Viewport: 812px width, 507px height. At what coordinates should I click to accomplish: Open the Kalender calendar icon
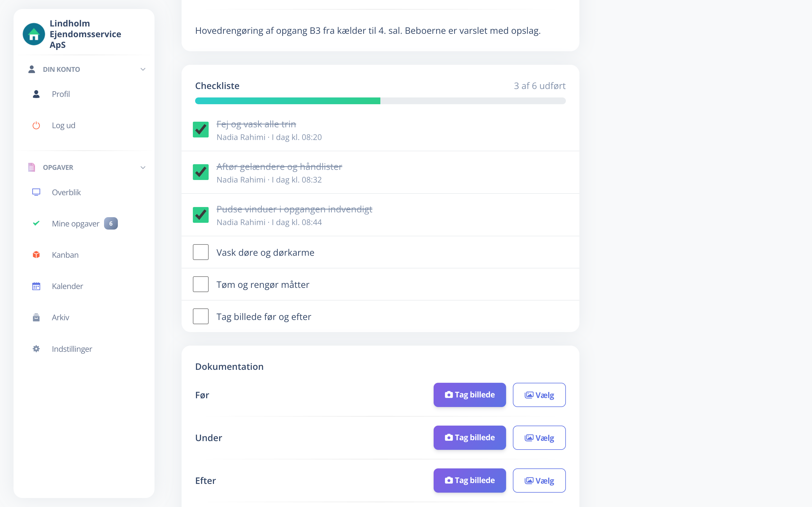[36, 286]
